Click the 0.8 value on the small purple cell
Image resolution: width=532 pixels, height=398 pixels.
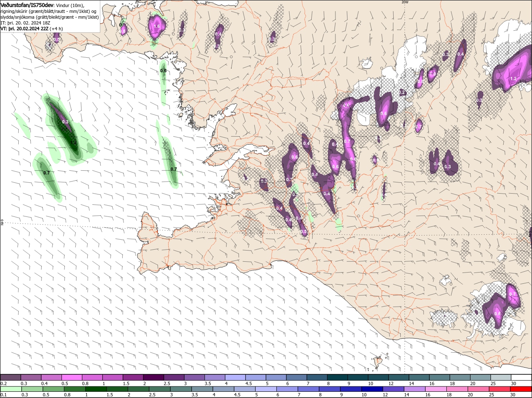point(123,31)
